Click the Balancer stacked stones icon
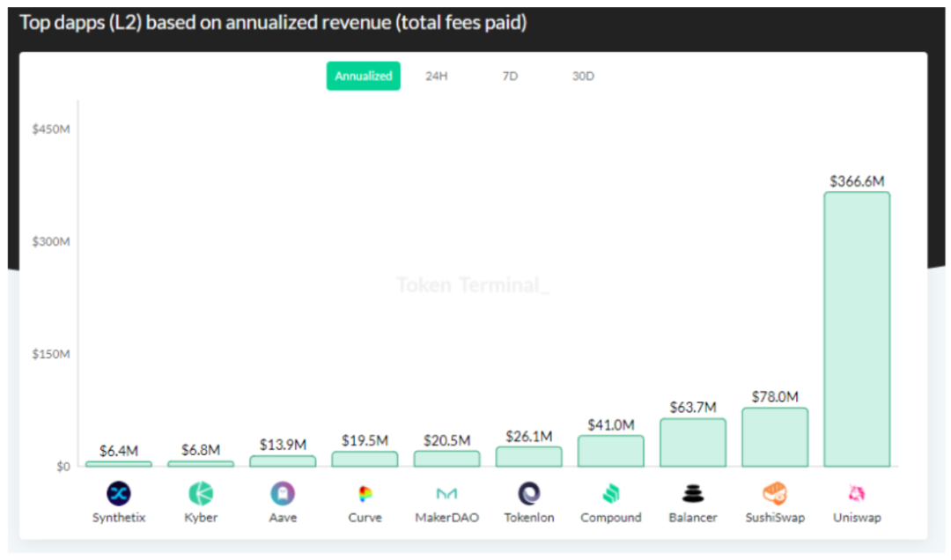Image resolution: width=951 pixels, height=560 pixels. 693,493
